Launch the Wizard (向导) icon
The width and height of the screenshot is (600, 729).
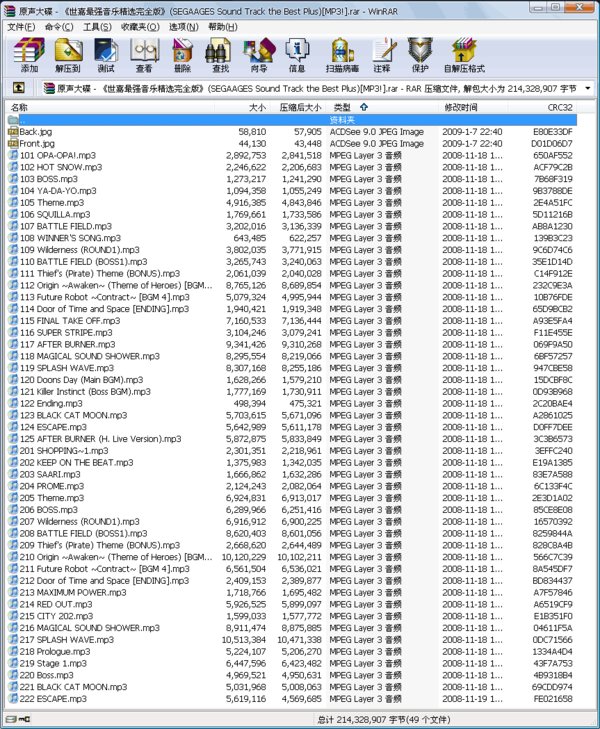click(258, 55)
